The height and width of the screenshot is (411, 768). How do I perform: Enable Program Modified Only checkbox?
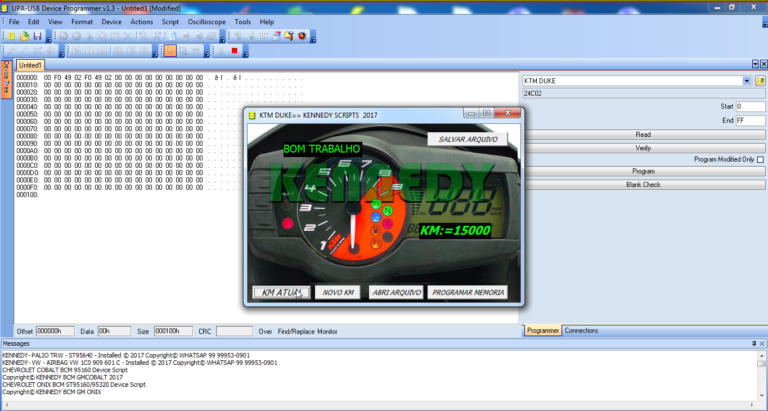pos(760,159)
